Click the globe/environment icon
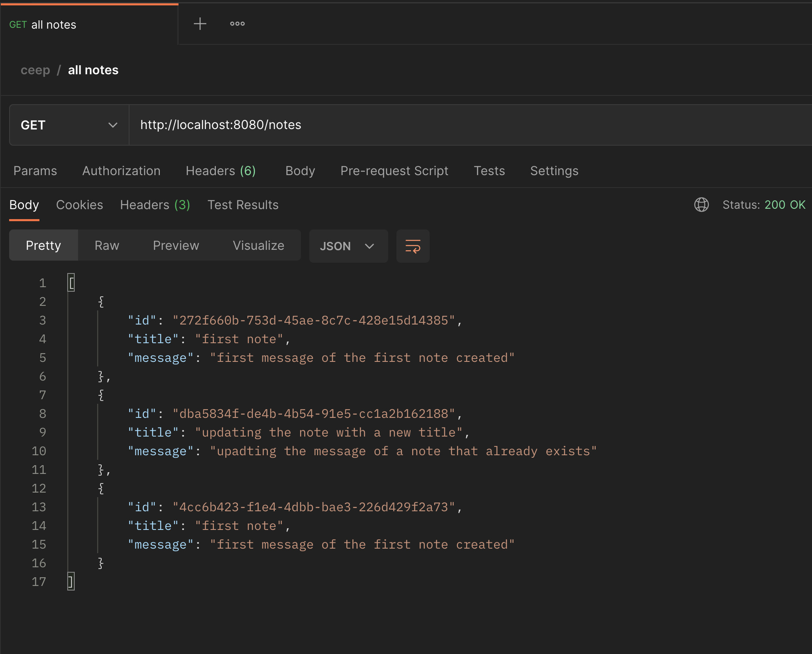The width and height of the screenshot is (812, 654). tap(701, 205)
